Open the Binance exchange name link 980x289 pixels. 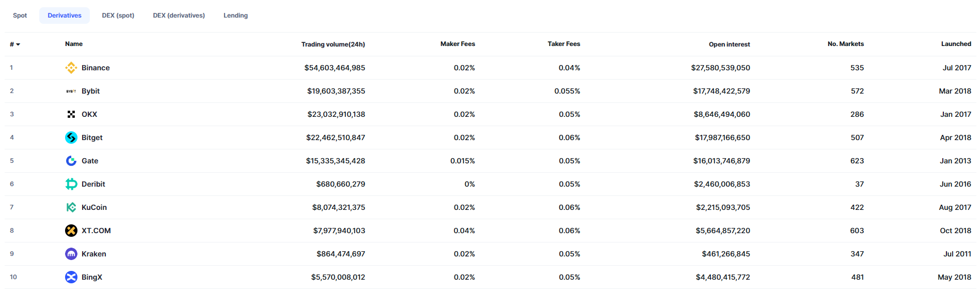click(96, 68)
